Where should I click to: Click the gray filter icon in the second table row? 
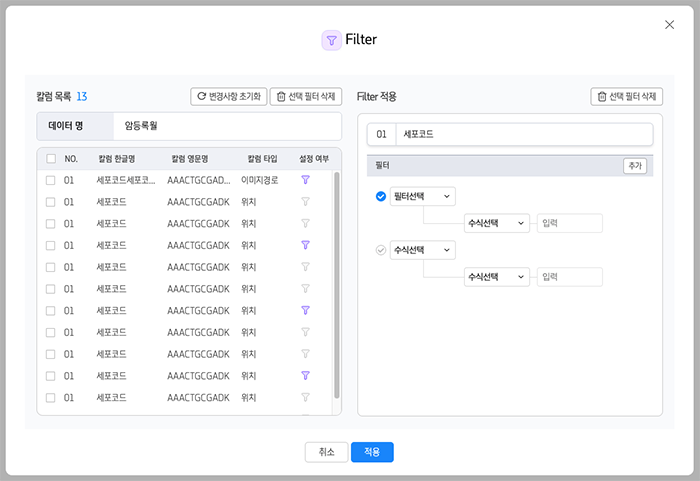click(306, 202)
